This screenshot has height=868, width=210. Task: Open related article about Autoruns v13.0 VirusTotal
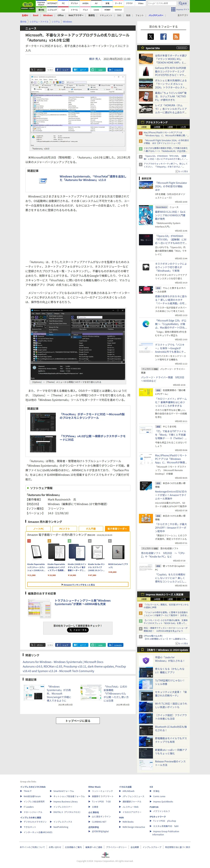[93, 178]
